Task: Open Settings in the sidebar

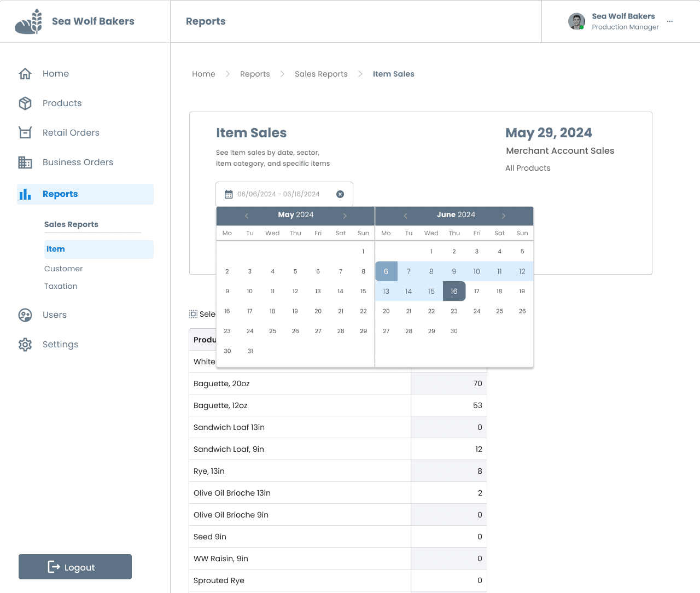Action: point(61,345)
